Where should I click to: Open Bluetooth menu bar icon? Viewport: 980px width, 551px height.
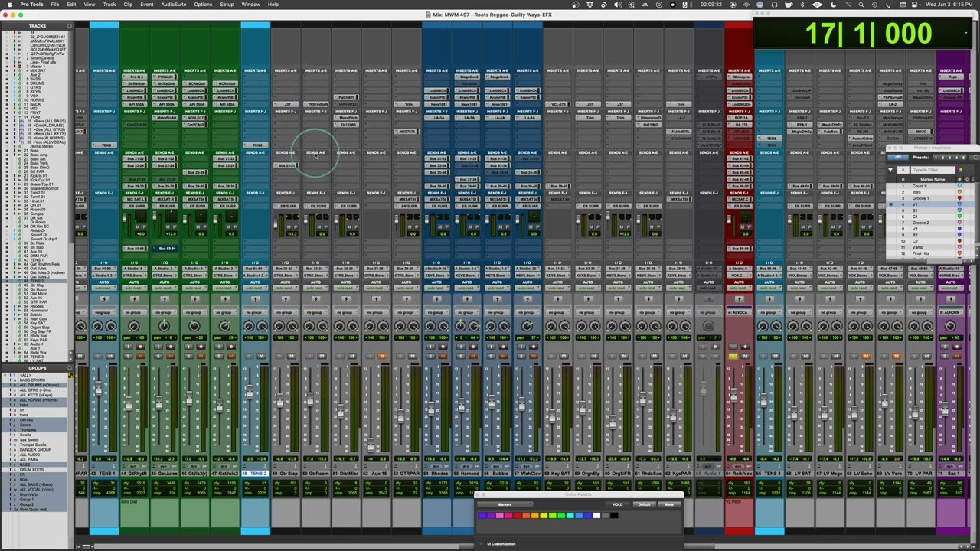click(802, 5)
